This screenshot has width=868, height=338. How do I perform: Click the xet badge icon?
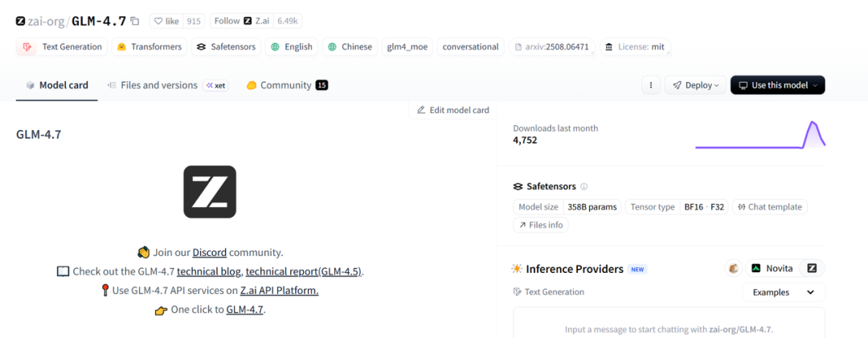coord(215,85)
